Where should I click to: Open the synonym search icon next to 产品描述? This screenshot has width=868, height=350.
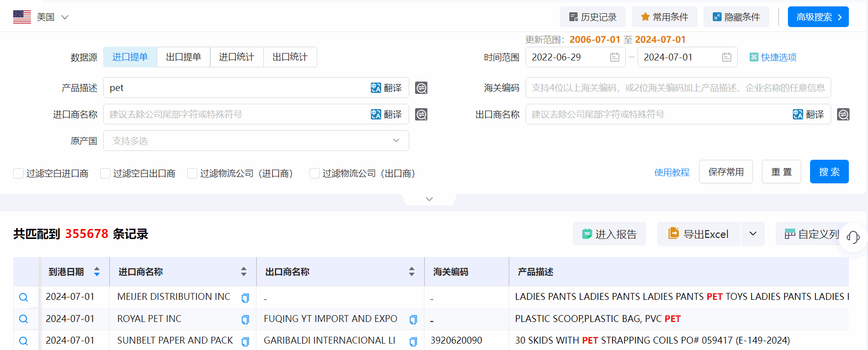point(421,87)
